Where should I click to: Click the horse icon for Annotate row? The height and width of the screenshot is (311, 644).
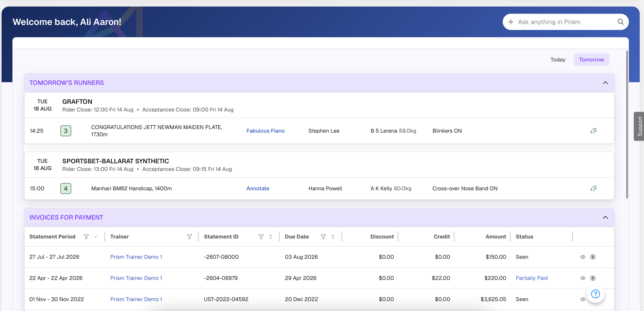point(593,188)
